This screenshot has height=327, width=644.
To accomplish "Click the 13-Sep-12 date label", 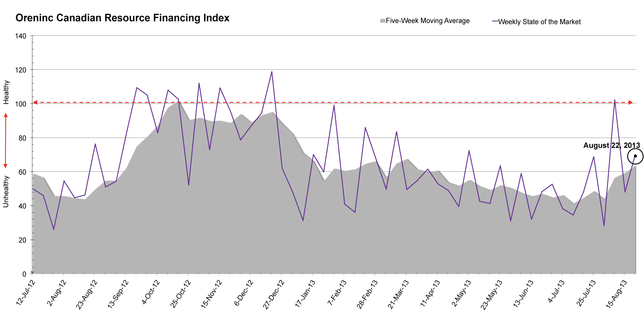I will pos(118,294).
